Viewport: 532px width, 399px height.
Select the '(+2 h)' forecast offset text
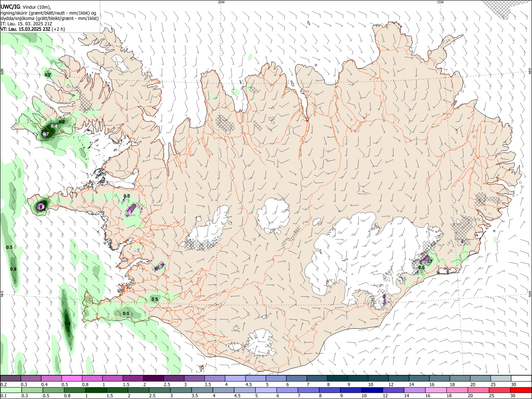coord(59,29)
